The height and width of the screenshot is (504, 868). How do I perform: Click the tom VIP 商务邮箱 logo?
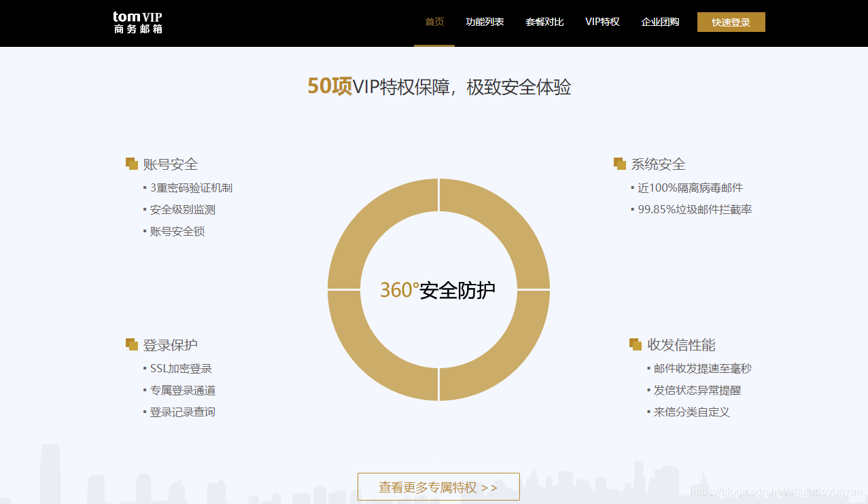pyautogui.click(x=138, y=22)
